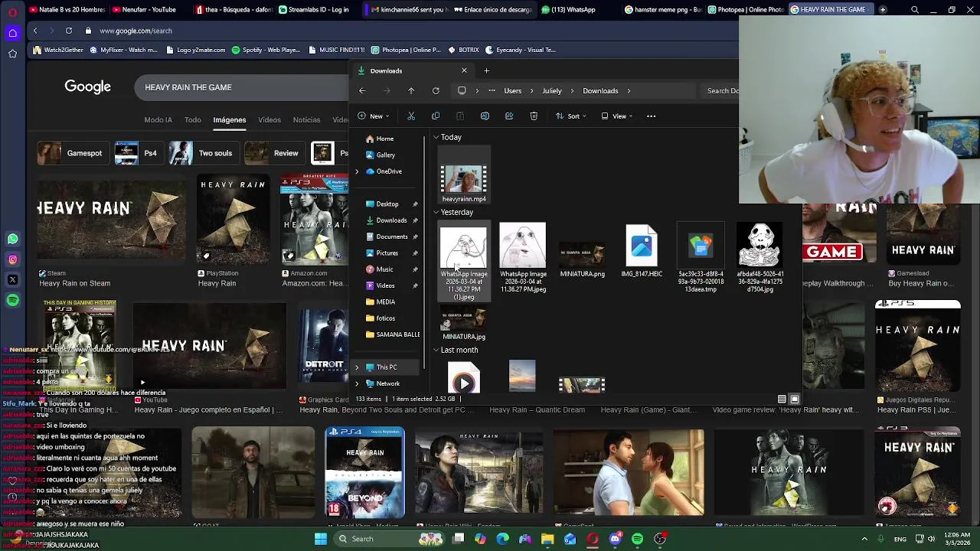Click Users in breadcrumb path
The image size is (980, 551).
pyautogui.click(x=513, y=91)
